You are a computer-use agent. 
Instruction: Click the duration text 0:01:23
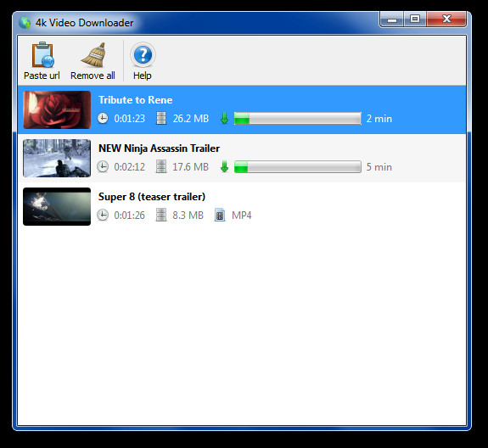point(130,119)
